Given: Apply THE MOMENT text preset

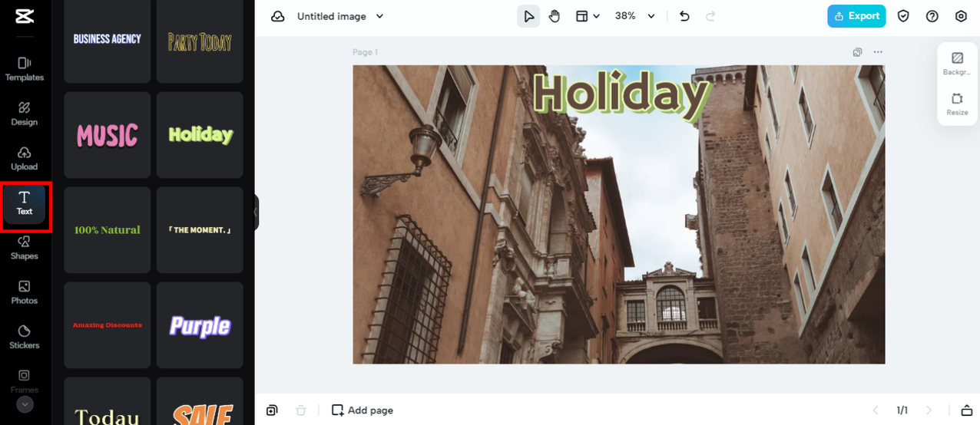Looking at the screenshot, I should (200, 230).
